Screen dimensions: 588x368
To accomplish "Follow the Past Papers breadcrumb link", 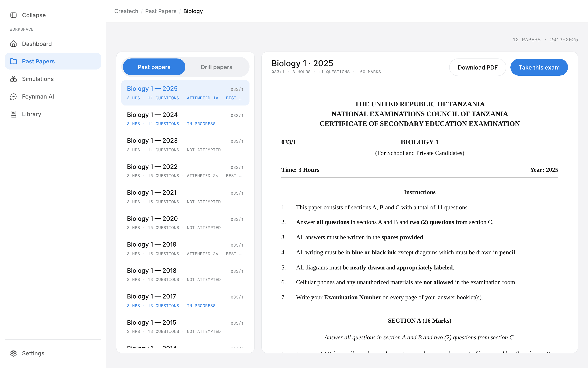I will [x=161, y=11].
